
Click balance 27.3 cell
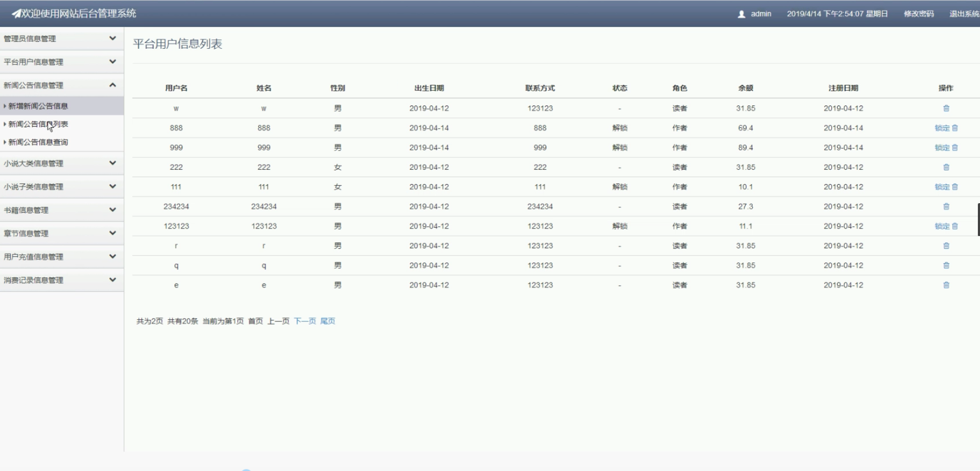pyautogui.click(x=745, y=206)
